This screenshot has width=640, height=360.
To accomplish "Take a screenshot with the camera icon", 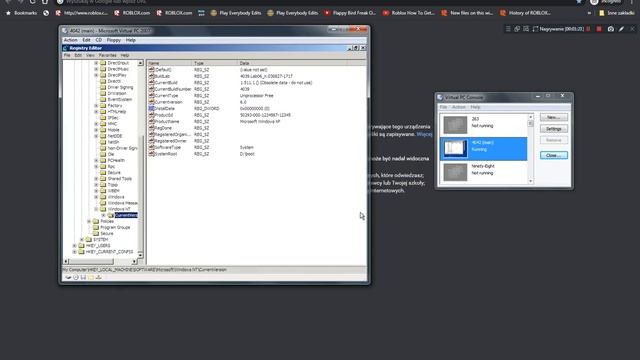I will pos(611,29).
